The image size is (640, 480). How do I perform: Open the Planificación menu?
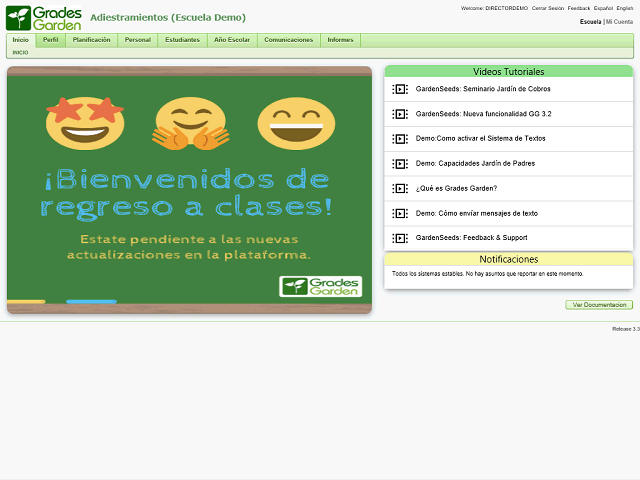pyautogui.click(x=91, y=40)
